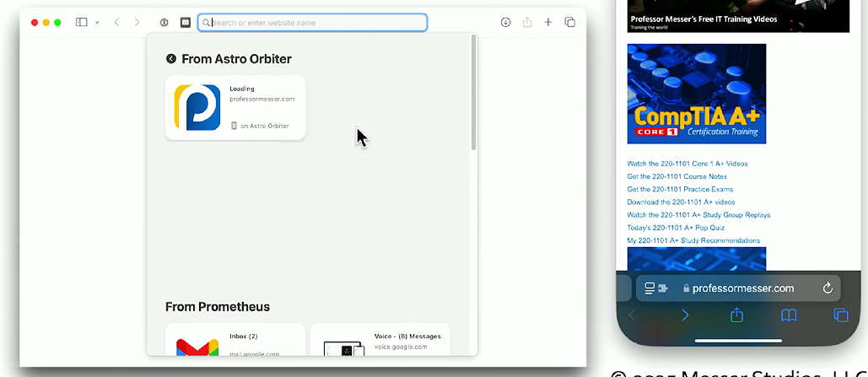Click the 'on Astro Orbiter' device label
Viewport: 868px width, 377px height.
click(x=260, y=126)
